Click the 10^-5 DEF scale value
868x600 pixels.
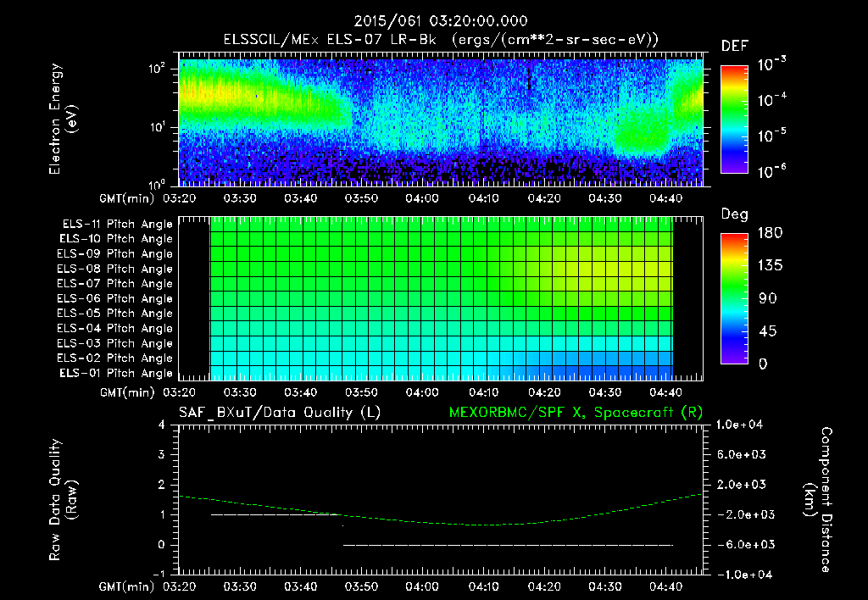click(771, 136)
